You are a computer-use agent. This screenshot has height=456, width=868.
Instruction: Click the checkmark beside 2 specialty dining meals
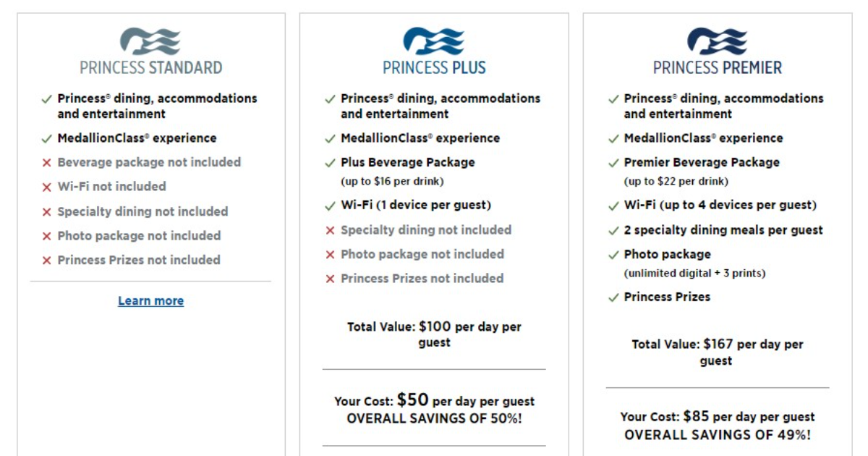[x=613, y=230]
